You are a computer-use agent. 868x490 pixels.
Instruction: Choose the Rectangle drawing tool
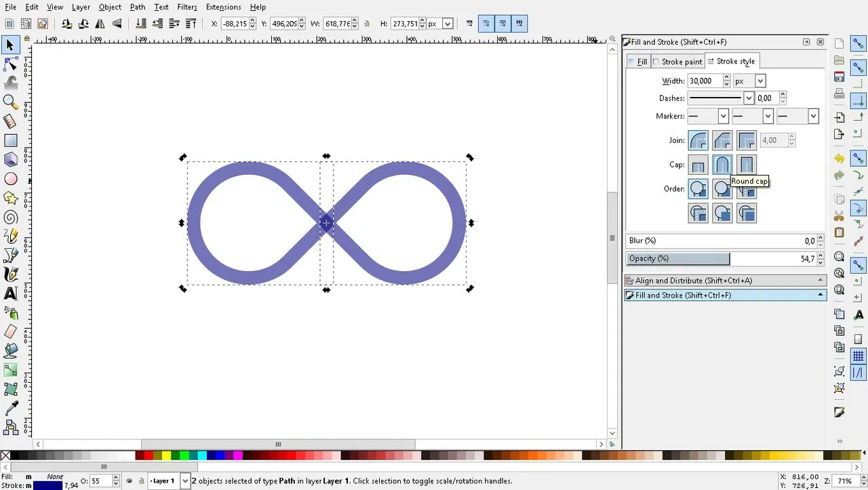10,140
